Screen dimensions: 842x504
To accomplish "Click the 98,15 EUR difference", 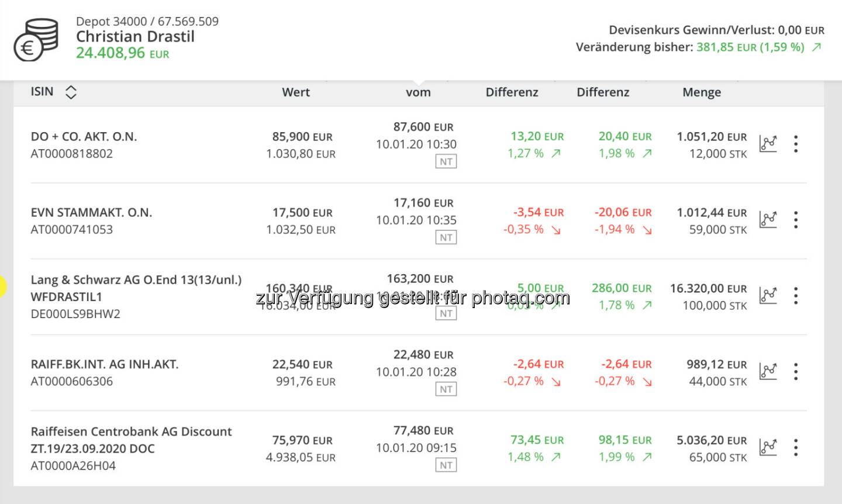I will [625, 440].
